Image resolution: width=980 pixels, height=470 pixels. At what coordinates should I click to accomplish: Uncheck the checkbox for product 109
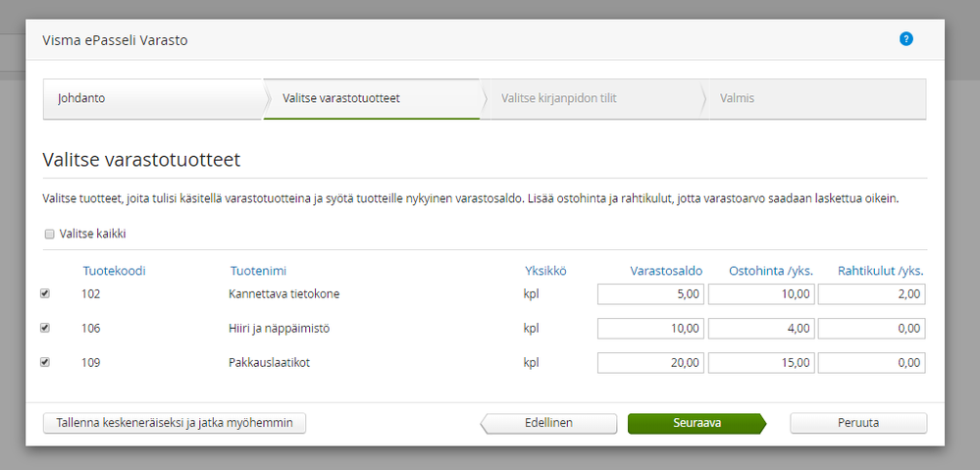click(45, 362)
